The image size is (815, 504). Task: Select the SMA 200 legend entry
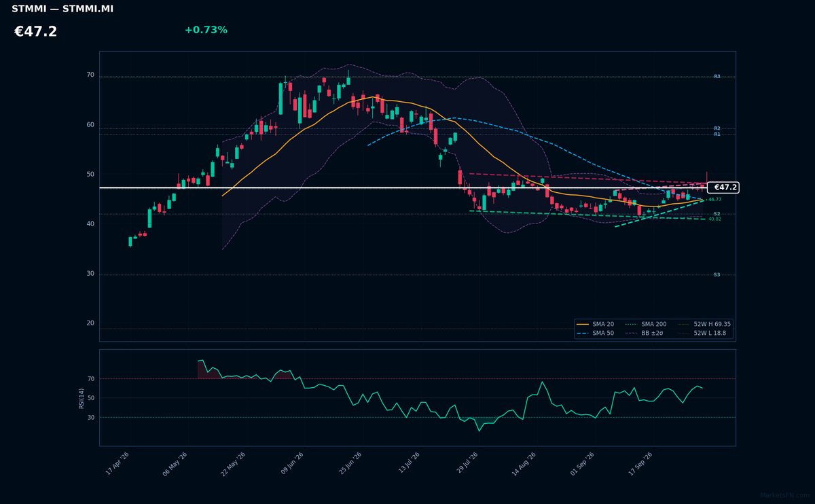pos(646,324)
